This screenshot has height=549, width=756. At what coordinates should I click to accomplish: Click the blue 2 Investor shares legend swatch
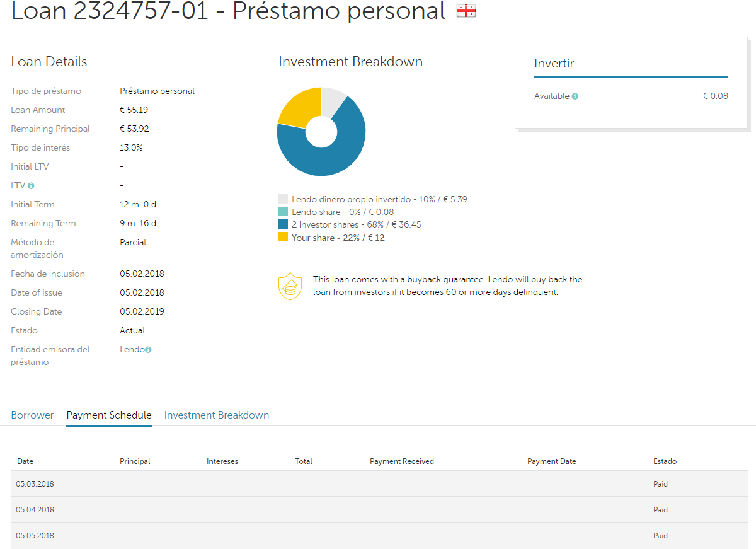pyautogui.click(x=283, y=224)
